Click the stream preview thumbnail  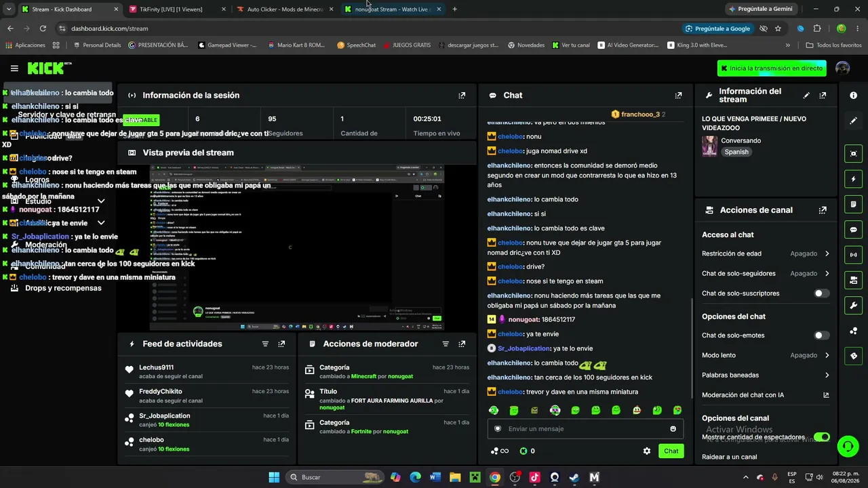pos(297,247)
